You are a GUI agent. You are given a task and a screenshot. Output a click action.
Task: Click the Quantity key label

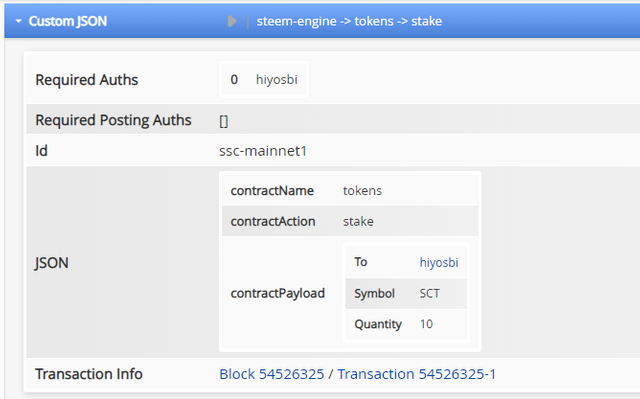pos(378,324)
